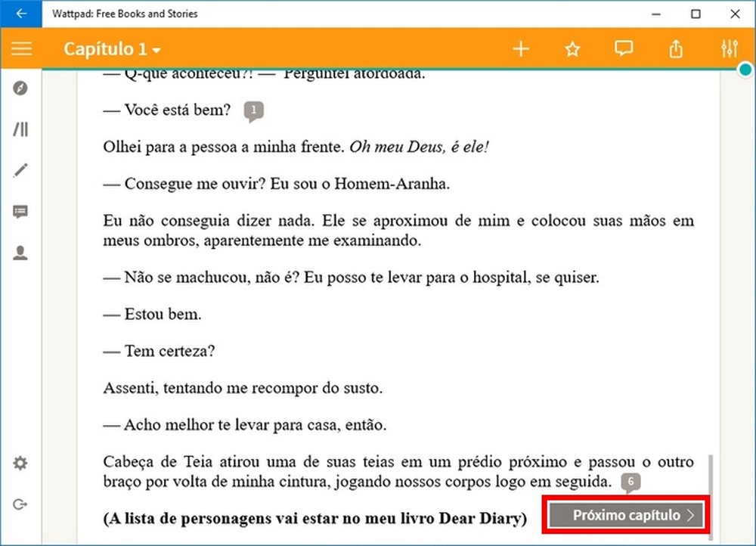
Task: Click the reading progress dot on the right
Action: coord(744,69)
